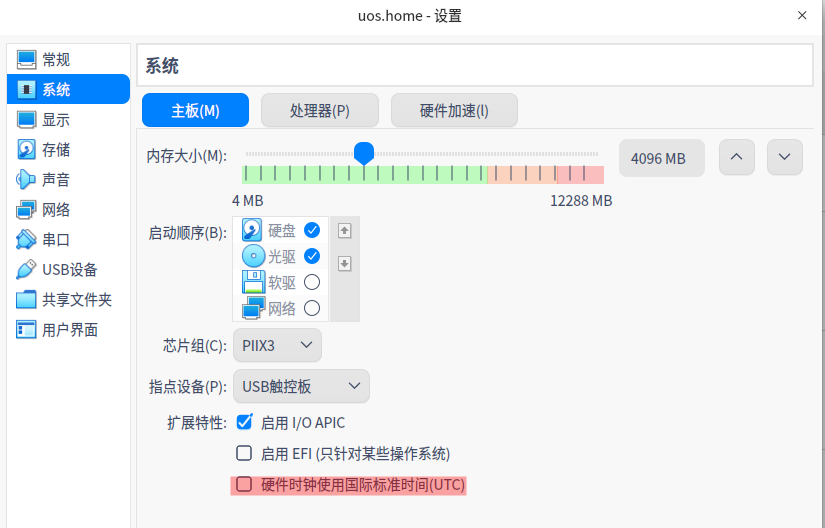The height and width of the screenshot is (528, 825).
Task: Click the memory size slider handle
Action: pos(364,153)
